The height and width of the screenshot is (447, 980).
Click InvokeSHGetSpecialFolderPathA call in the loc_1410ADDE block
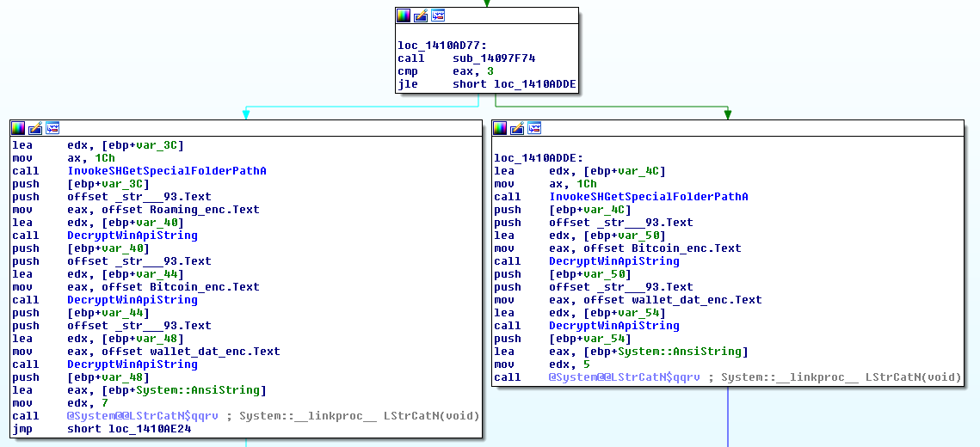point(649,197)
